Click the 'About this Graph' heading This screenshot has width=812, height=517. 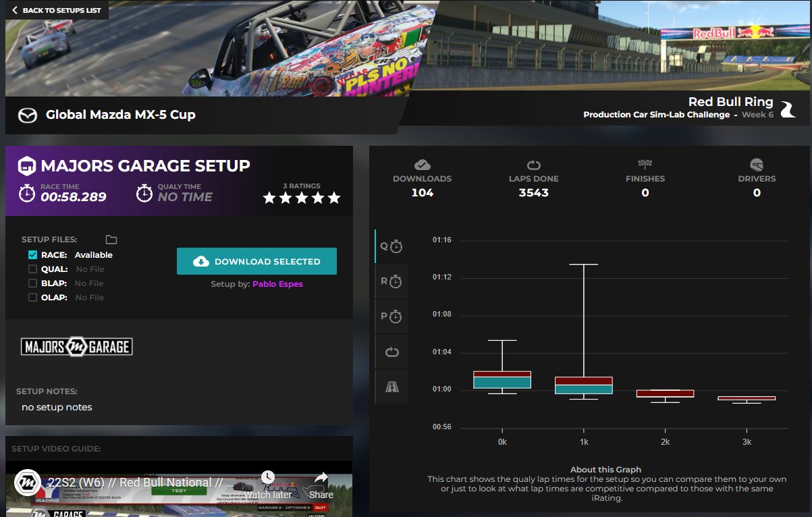[x=606, y=469]
